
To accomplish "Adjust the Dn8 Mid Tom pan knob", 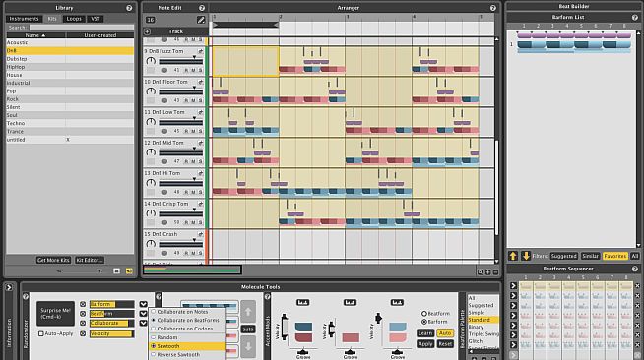I will coord(151,152).
